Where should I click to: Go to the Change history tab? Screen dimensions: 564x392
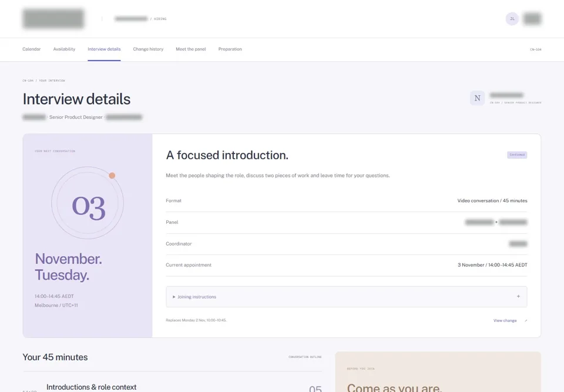tap(148, 49)
